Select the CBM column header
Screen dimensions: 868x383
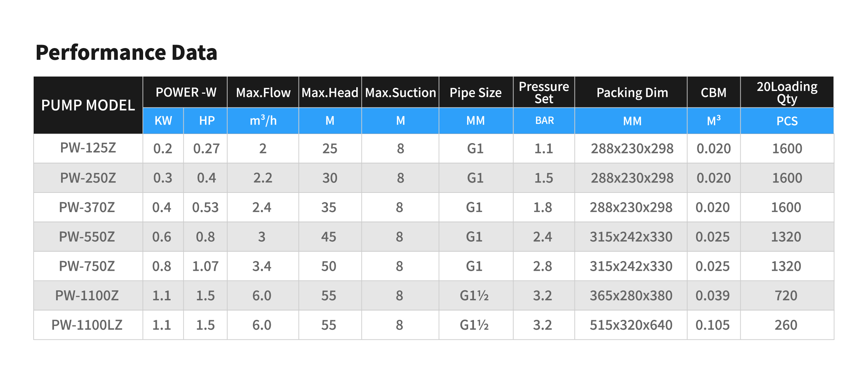[x=714, y=92]
